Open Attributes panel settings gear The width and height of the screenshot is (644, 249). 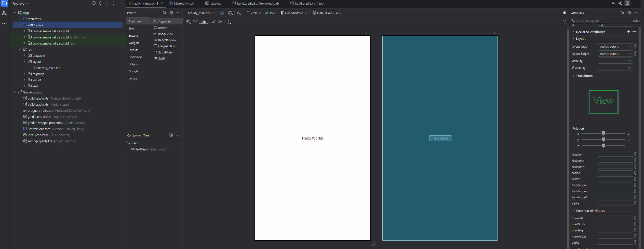[x=629, y=13]
